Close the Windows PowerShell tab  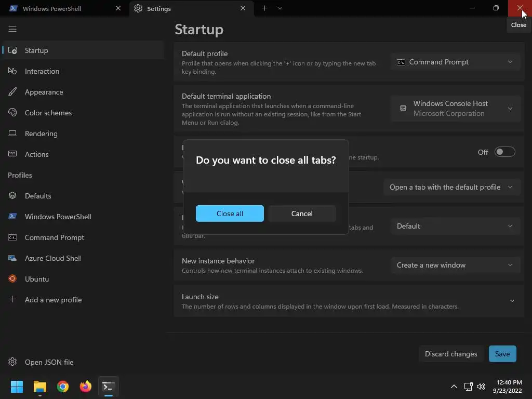[118, 8]
